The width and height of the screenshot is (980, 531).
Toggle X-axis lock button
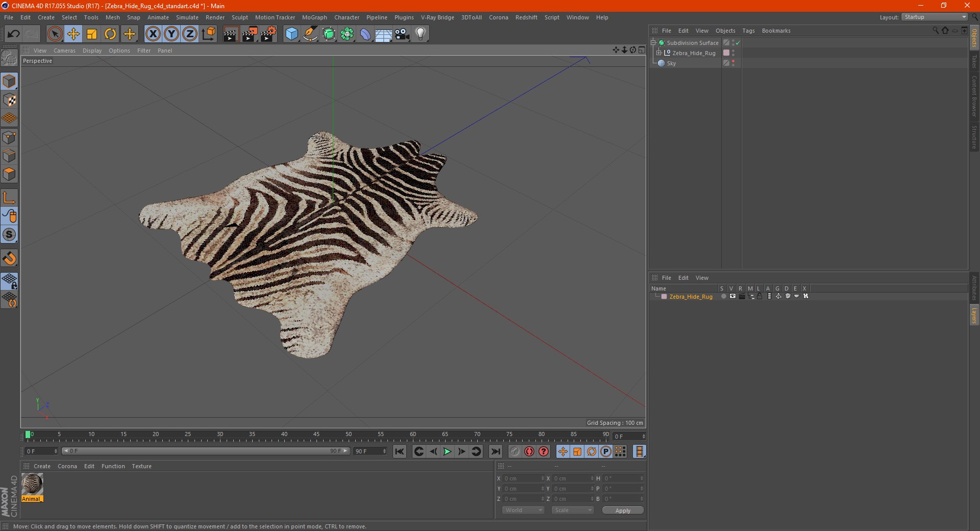(153, 34)
